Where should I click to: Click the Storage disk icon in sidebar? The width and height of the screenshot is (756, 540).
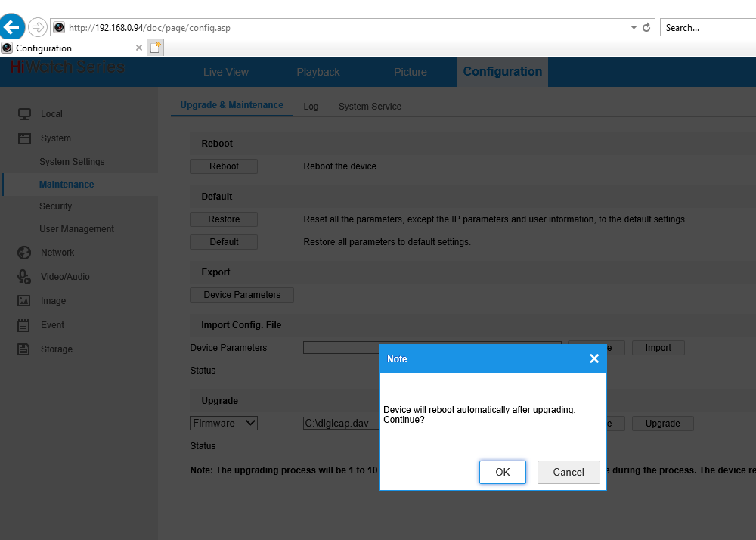[x=24, y=349]
